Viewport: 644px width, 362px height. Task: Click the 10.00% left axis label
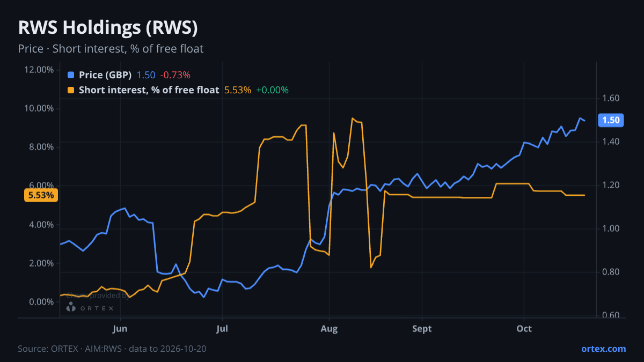click(39, 108)
